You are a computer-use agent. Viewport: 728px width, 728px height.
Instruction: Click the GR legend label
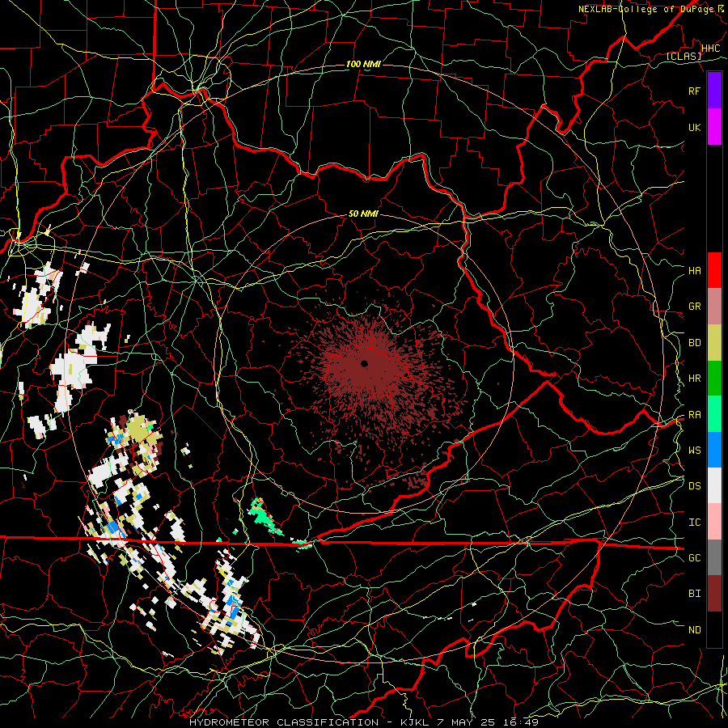pos(694,307)
